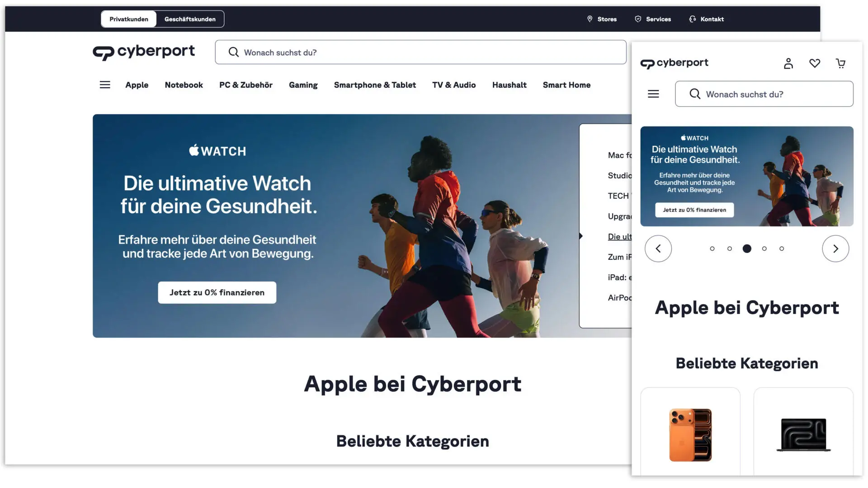
Task: Open the MacBook category card
Action: point(803,432)
